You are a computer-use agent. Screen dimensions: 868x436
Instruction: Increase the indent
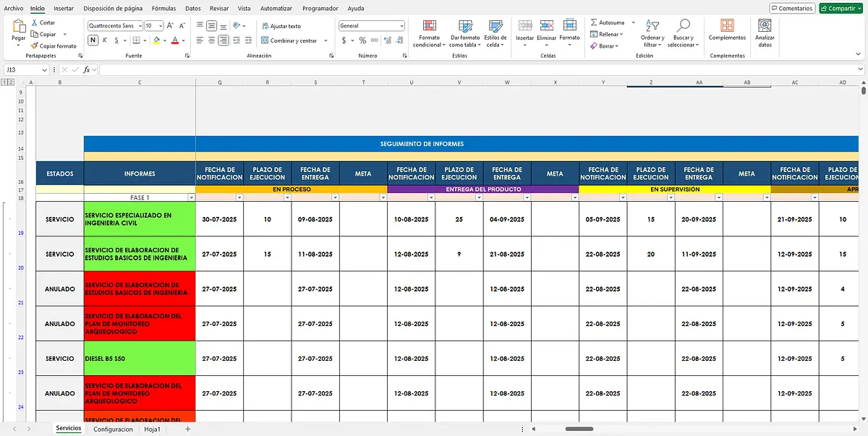[x=250, y=40]
